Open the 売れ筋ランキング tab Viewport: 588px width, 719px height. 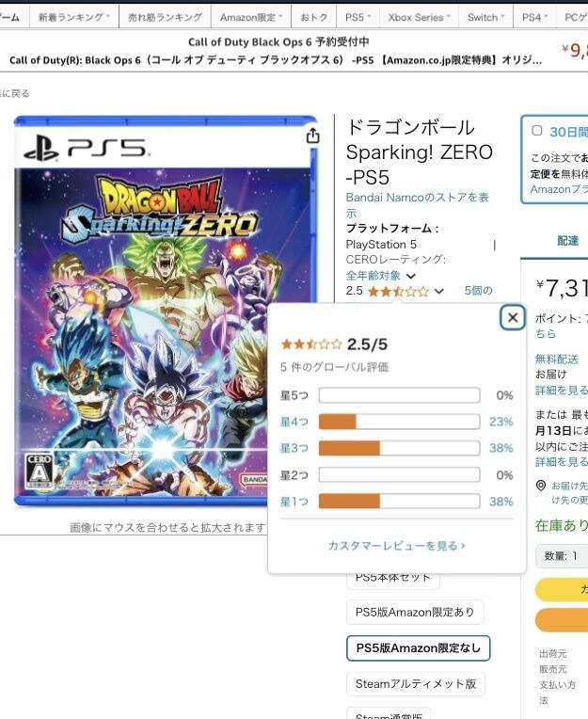(165, 18)
